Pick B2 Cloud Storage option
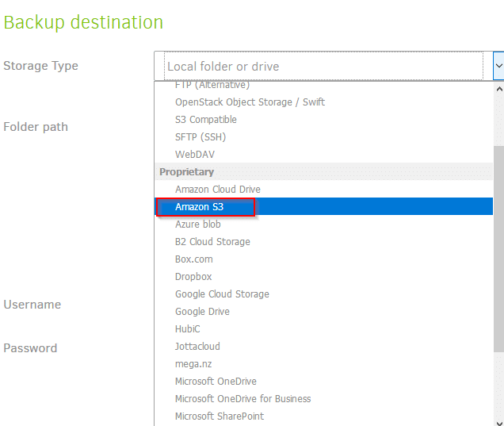This screenshot has height=426, width=504. coord(324,242)
